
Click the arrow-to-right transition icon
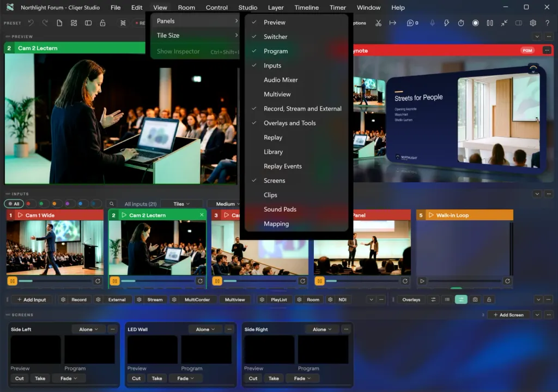pyautogui.click(x=392, y=23)
